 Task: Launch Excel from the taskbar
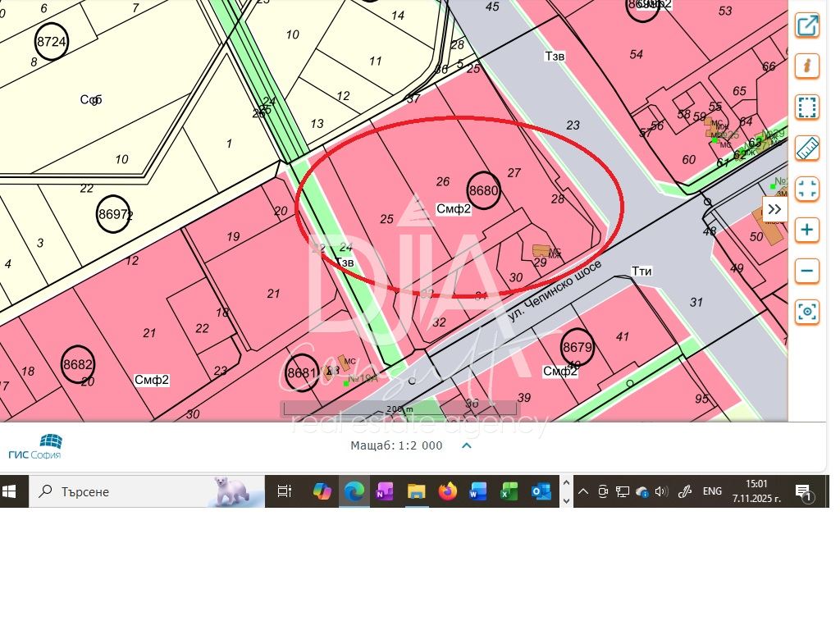click(509, 492)
